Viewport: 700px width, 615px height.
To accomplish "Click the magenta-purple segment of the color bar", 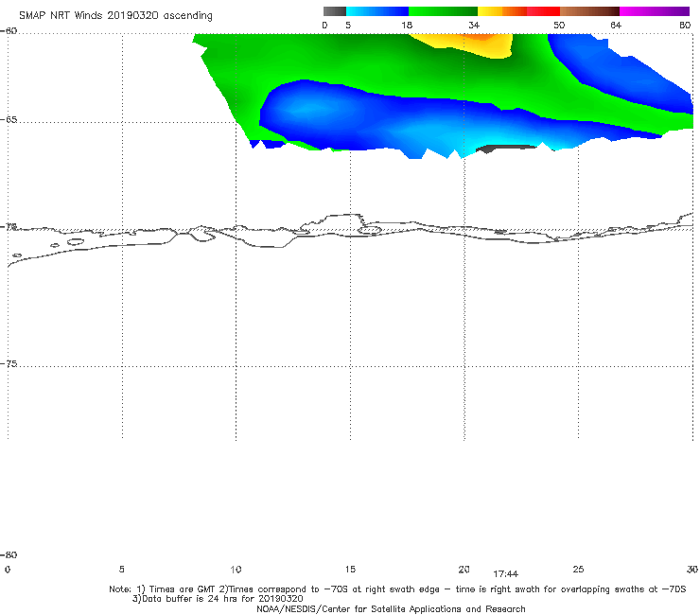I will pos(655,11).
